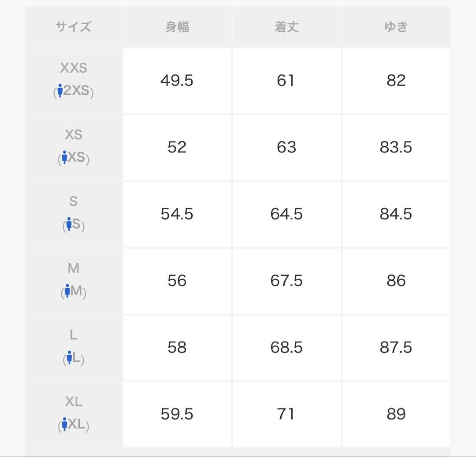The height and width of the screenshot is (457, 476).
Task: Click the 63 length value for XS
Action: (x=286, y=148)
